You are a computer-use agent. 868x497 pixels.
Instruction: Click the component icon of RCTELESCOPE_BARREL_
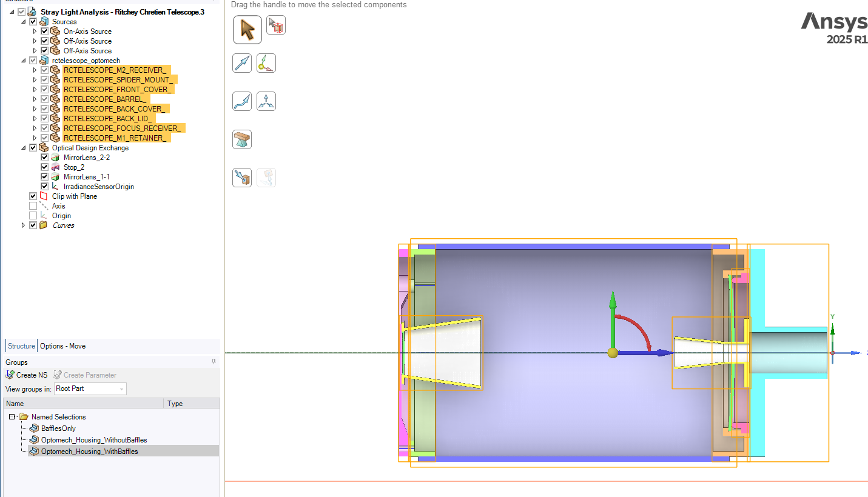55,99
